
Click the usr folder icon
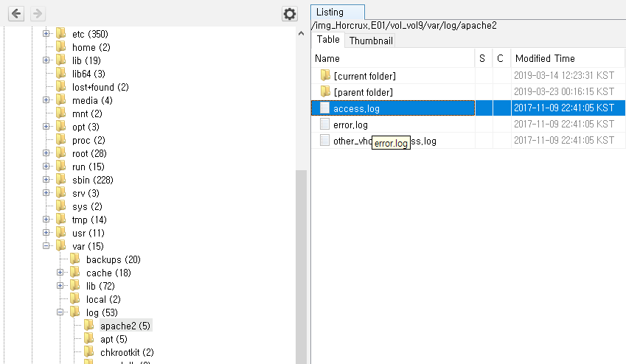pos(61,232)
